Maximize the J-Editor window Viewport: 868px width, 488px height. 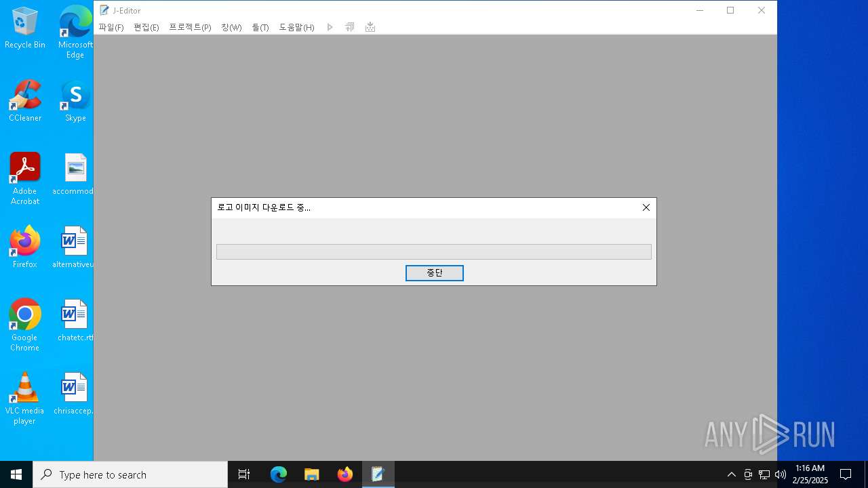[730, 10]
